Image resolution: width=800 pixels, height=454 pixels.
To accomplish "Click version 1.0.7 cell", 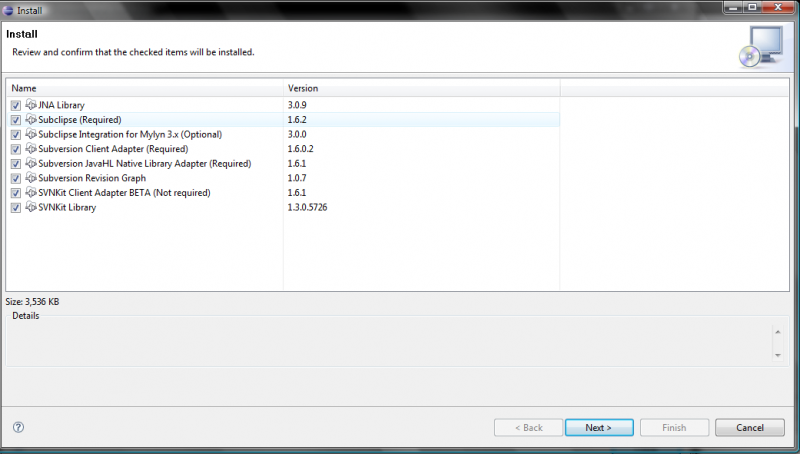I will tap(297, 178).
